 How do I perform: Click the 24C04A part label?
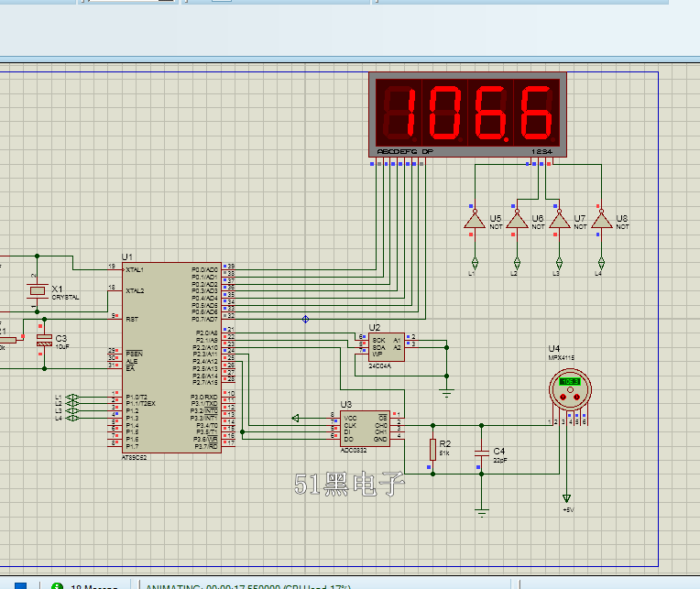(x=380, y=365)
